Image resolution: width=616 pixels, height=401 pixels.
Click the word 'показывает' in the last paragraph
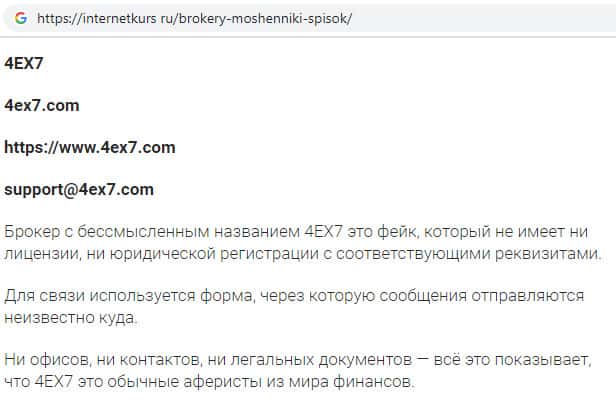(x=542, y=360)
